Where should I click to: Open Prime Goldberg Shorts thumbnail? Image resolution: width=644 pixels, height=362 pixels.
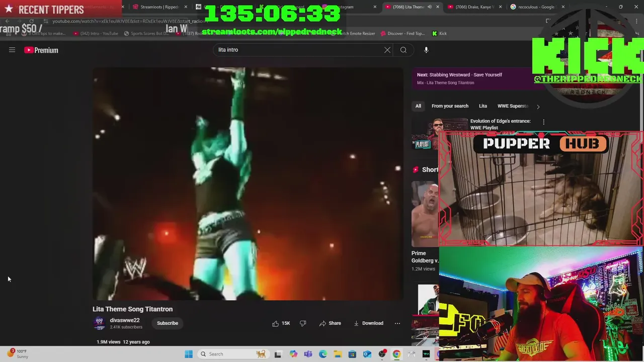point(425,214)
